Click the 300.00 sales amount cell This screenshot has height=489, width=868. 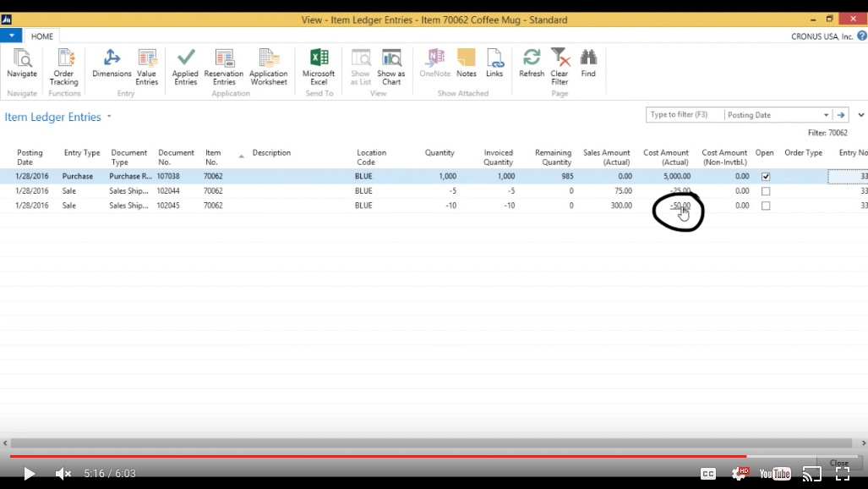pos(621,205)
